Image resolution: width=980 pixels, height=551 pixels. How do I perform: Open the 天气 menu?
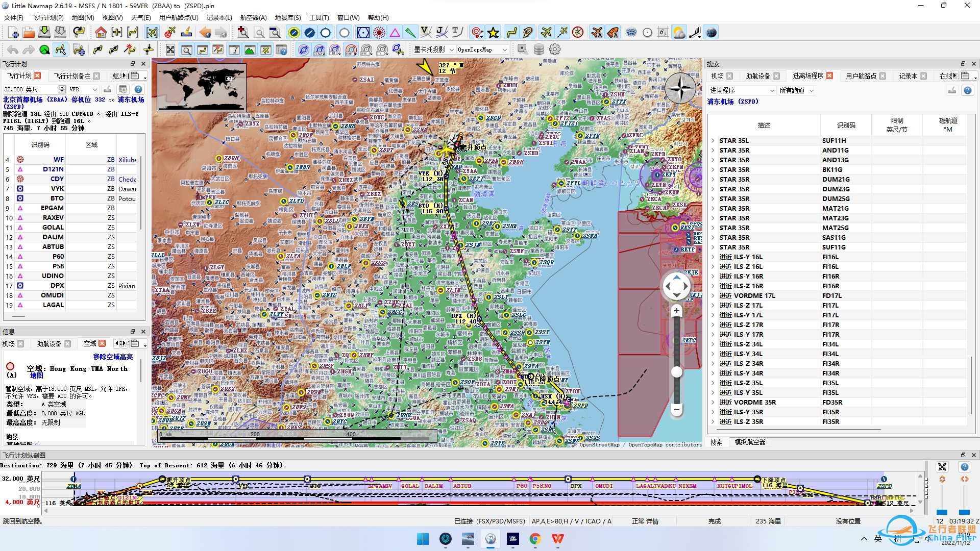(141, 17)
